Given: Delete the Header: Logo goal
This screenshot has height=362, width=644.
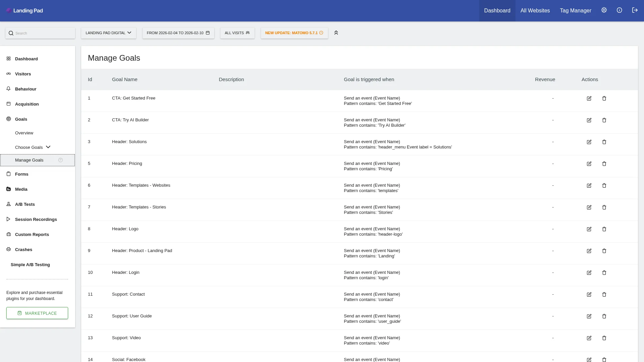Looking at the screenshot, I should pyautogui.click(x=604, y=229).
